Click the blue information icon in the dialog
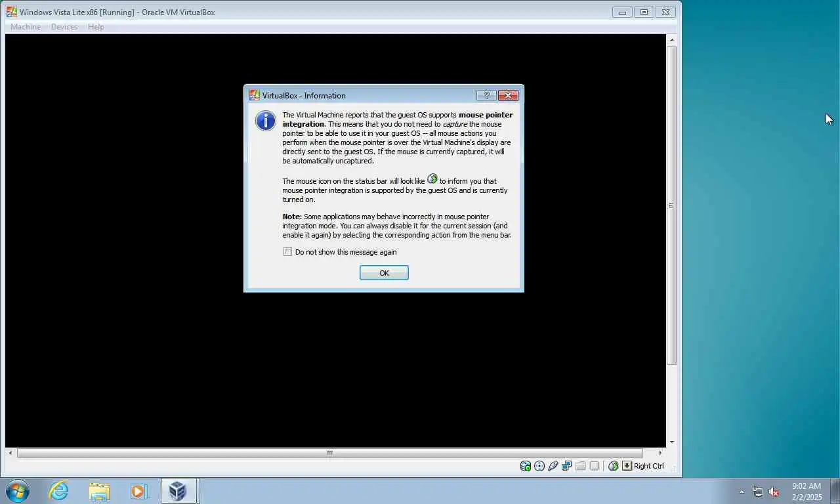This screenshot has width=840, height=504. pos(266,121)
